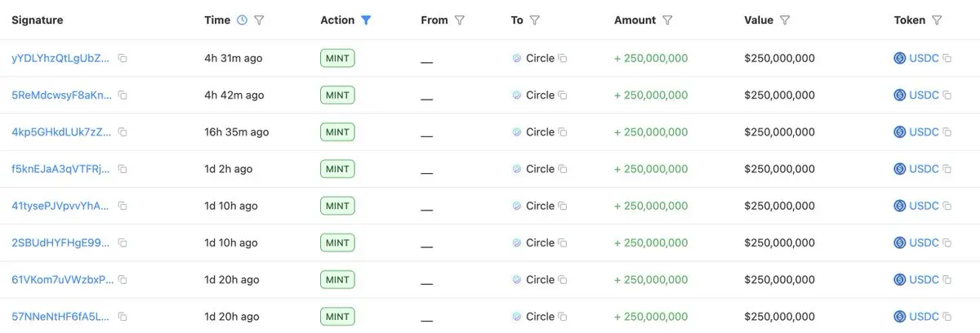Copy Circle address in first row

563,59
